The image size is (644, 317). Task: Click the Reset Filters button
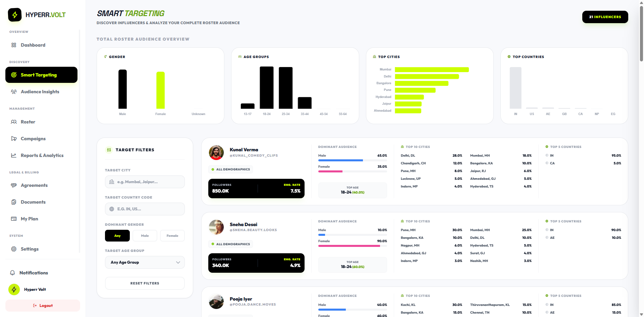point(145,283)
